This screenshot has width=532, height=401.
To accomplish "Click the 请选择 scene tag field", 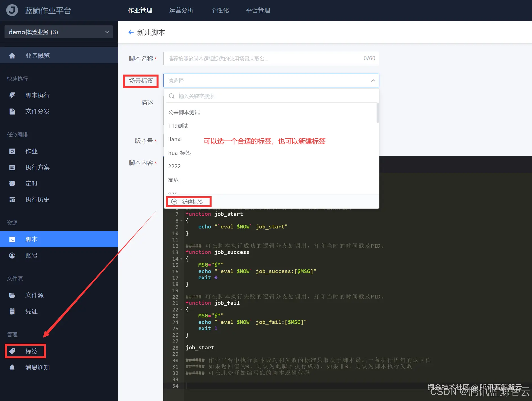I will [271, 80].
